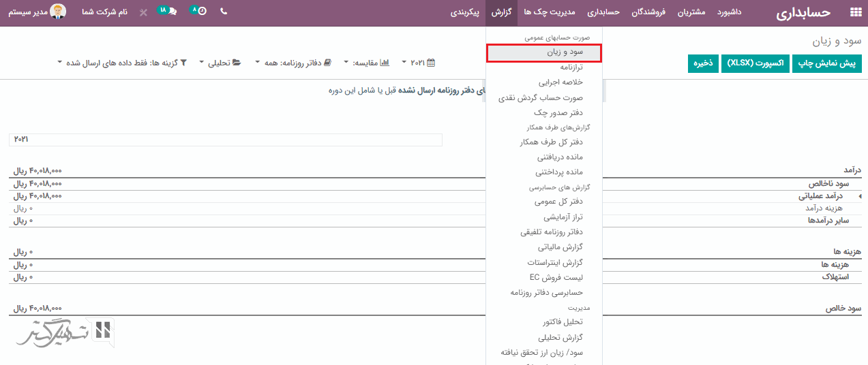Screen dimensions: 868x365
Task: Click the bar chart comparison icon
Action: [385, 63]
